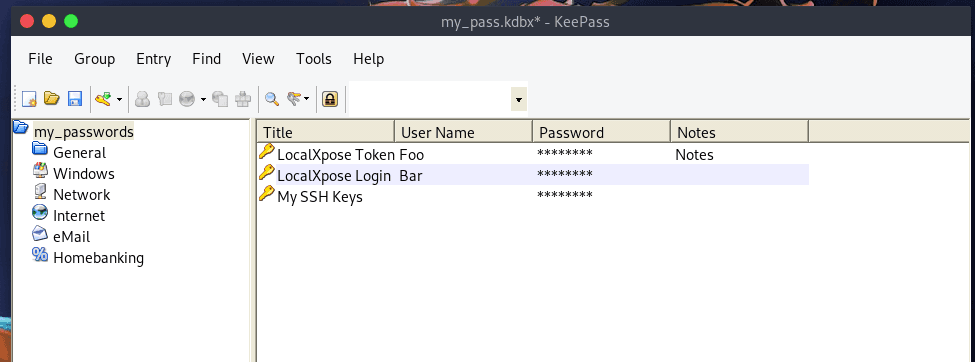975x362 pixels.
Task: Click the password cell of My SSH Keys
Action: [565, 197]
